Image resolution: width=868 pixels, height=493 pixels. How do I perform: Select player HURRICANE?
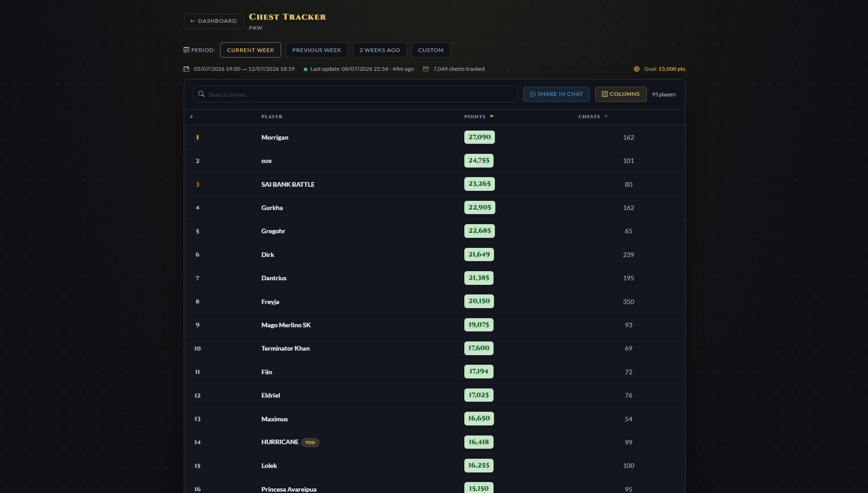point(280,442)
